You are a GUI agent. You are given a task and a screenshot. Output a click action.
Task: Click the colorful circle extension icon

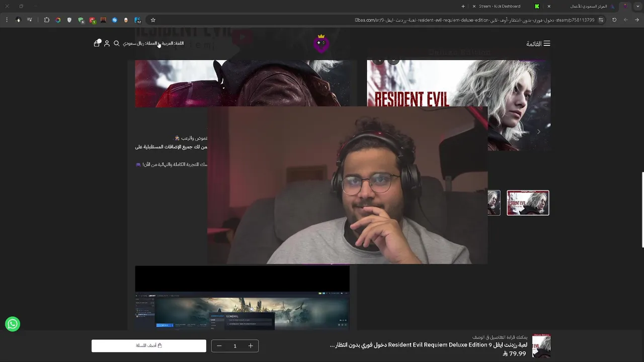[x=58, y=20]
